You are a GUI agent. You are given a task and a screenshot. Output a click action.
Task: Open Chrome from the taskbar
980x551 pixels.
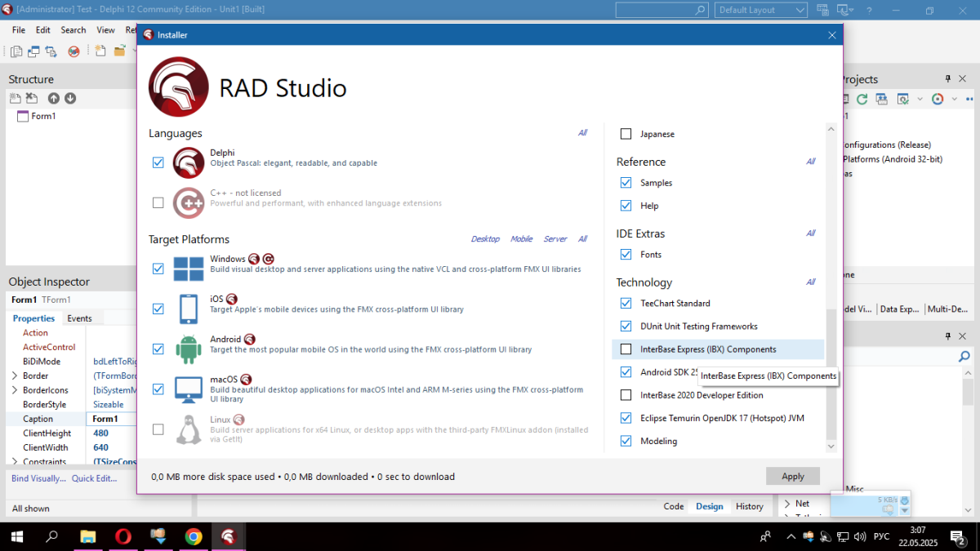(194, 536)
